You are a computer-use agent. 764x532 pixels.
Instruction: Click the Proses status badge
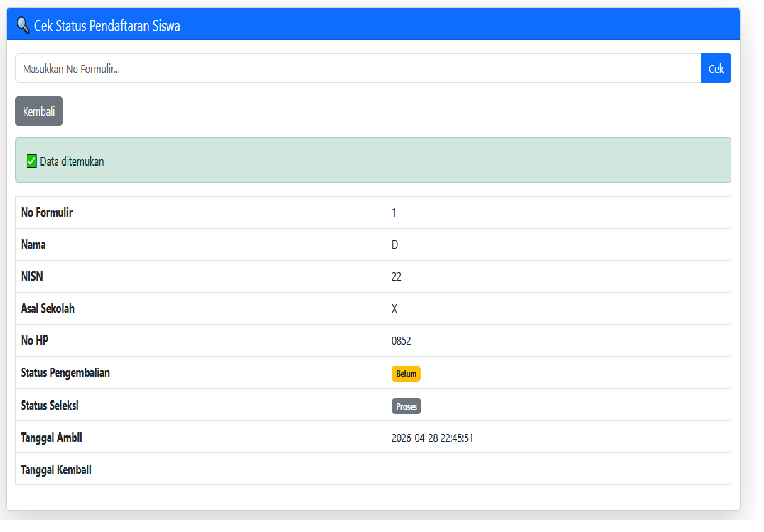point(407,406)
